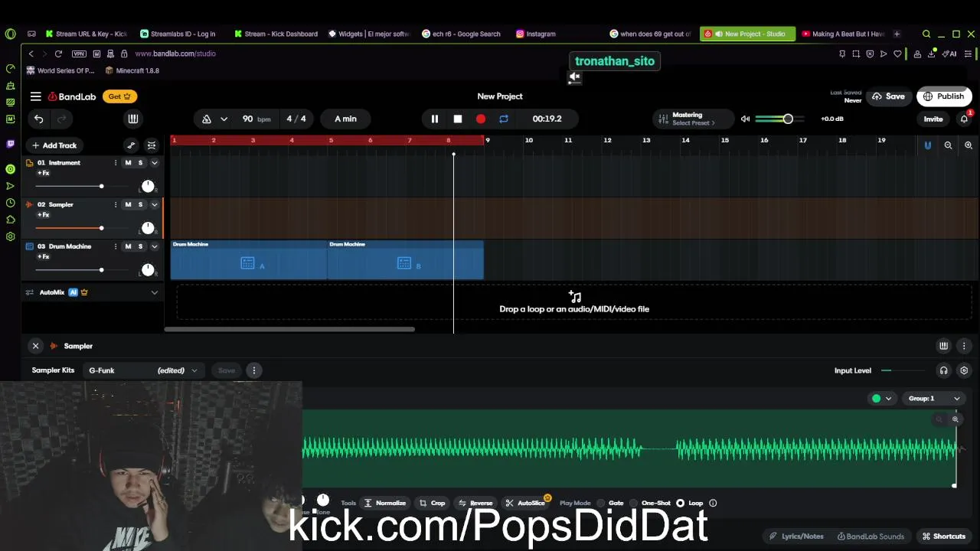Adjust the master volume slider knob
Viewport: 980px width, 551px height.
coord(788,119)
